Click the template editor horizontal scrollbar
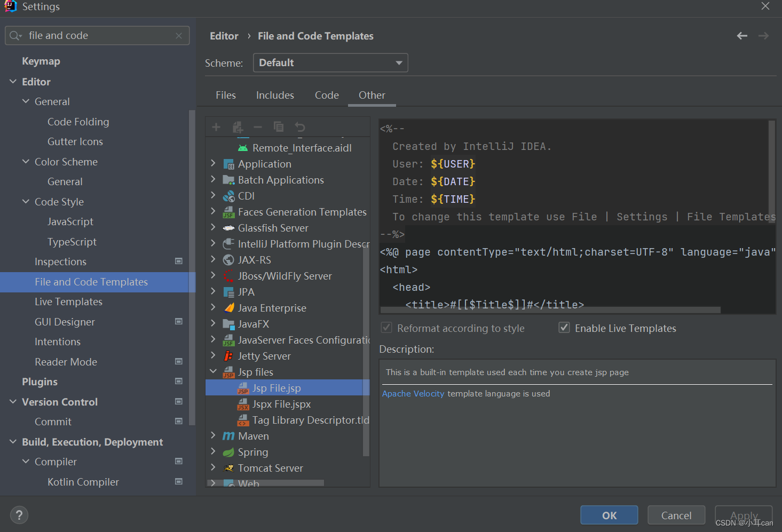The height and width of the screenshot is (532, 782). coord(550,310)
